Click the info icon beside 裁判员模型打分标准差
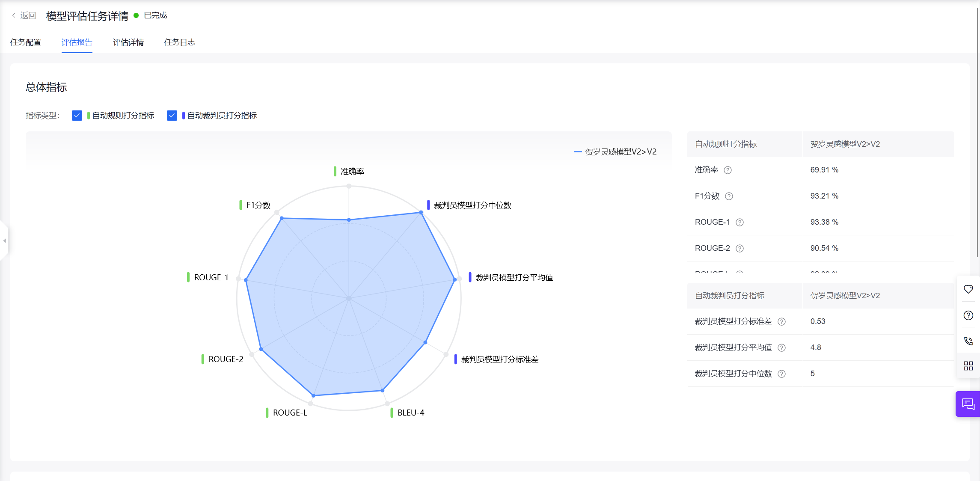 (x=781, y=322)
